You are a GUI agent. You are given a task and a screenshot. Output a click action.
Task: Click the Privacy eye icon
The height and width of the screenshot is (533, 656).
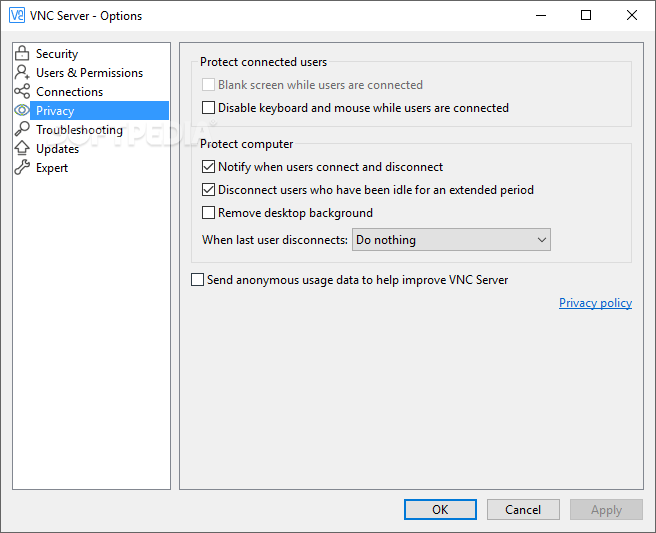point(22,110)
